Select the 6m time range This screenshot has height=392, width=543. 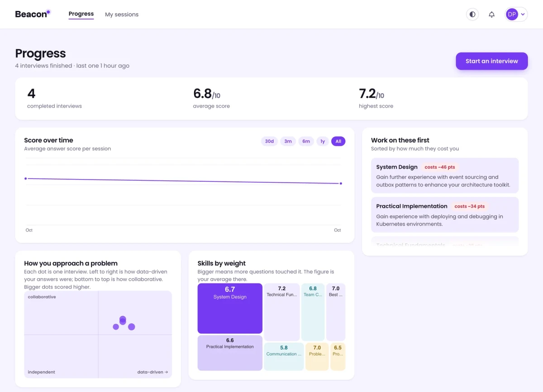tap(306, 142)
